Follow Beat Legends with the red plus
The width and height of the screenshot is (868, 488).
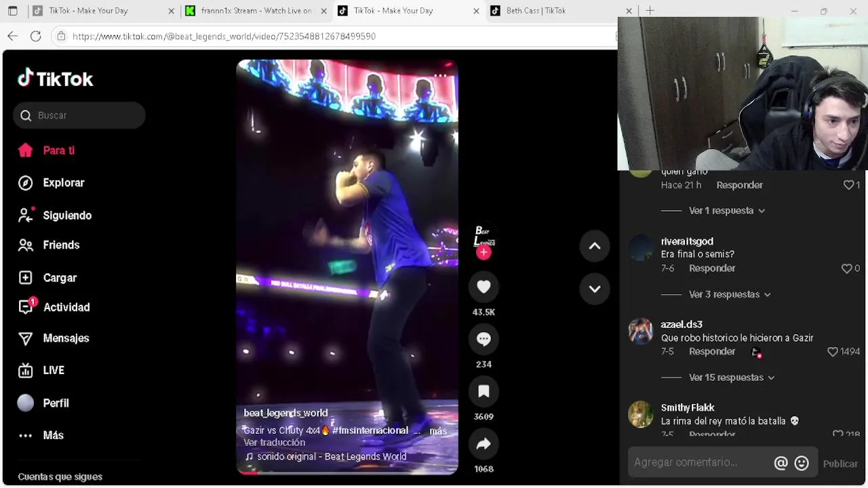(484, 253)
